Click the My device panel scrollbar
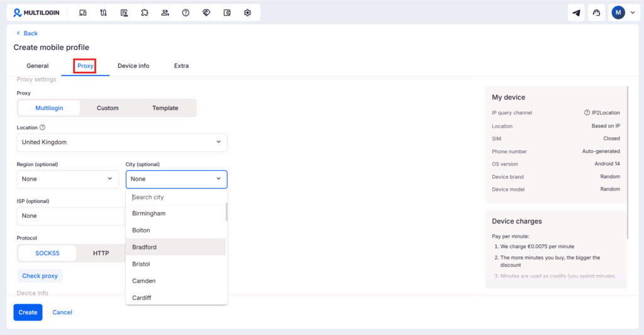644x335 pixels. [x=628, y=162]
